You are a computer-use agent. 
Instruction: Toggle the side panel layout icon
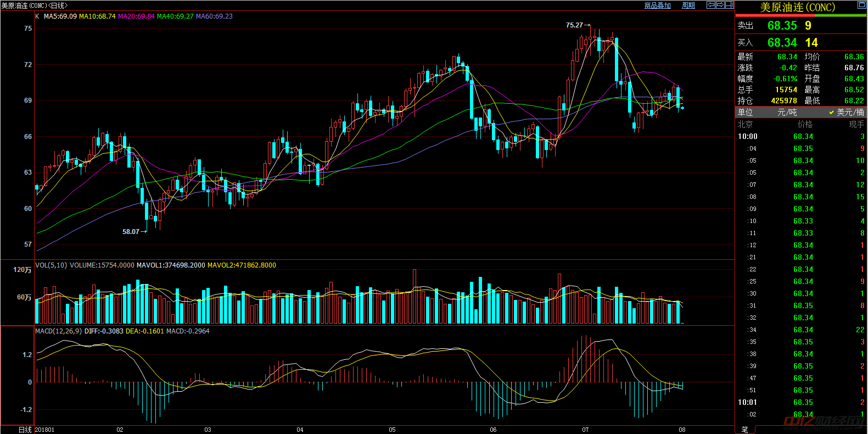pyautogui.click(x=730, y=5)
